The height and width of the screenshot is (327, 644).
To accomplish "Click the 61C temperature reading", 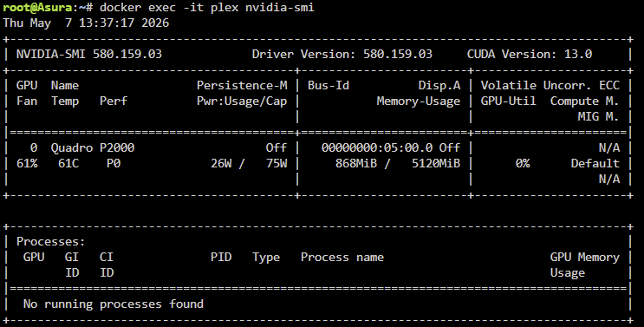I will [x=68, y=163].
